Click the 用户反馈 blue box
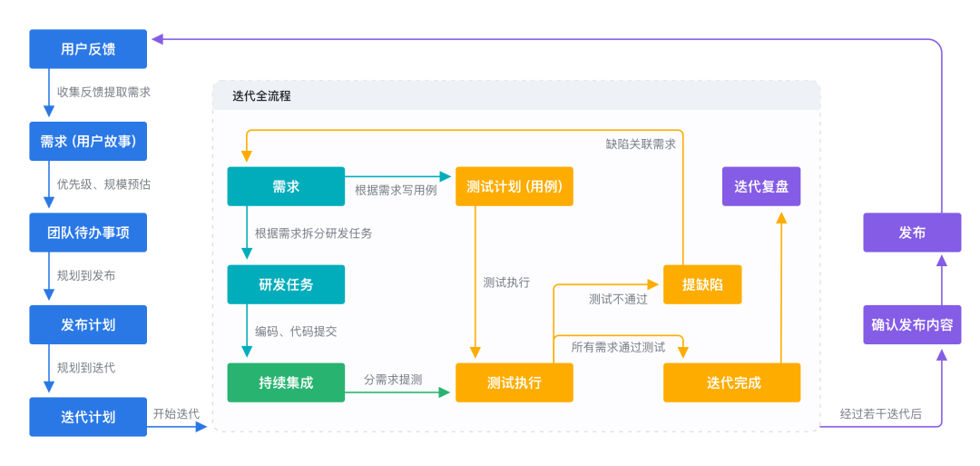The height and width of the screenshot is (466, 980). (x=88, y=49)
